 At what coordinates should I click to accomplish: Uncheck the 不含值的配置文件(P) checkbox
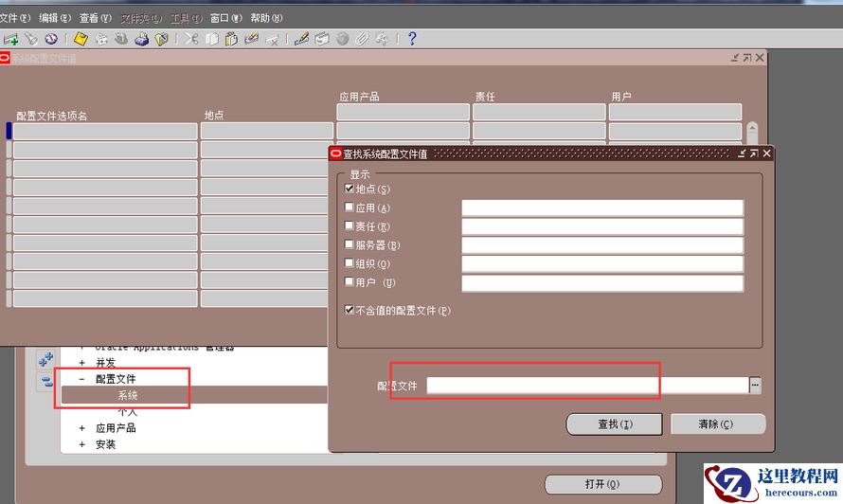[349, 310]
